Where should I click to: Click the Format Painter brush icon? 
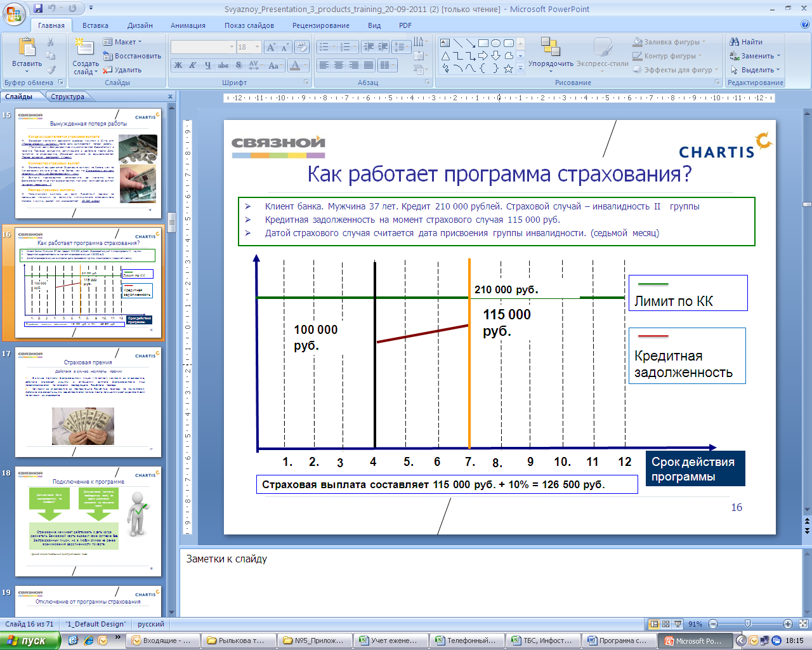click(x=51, y=70)
